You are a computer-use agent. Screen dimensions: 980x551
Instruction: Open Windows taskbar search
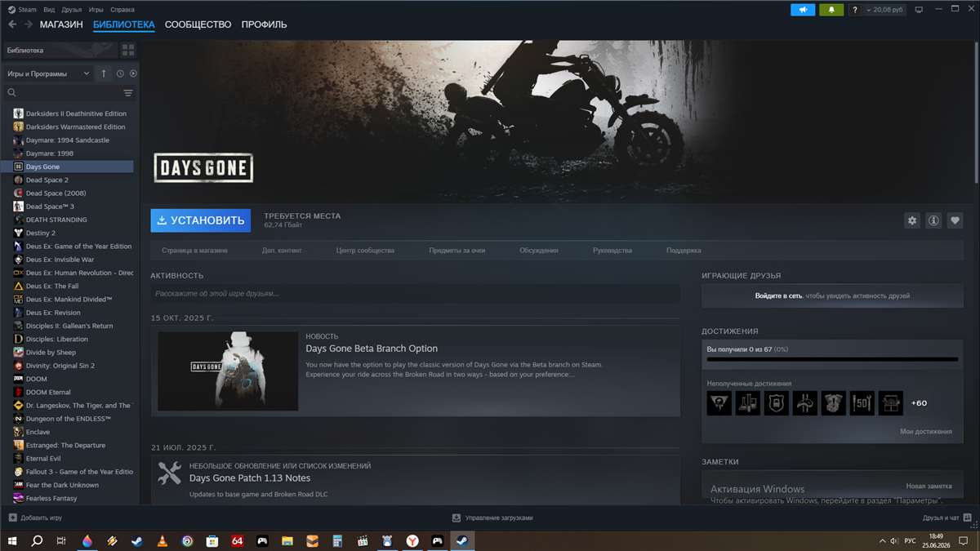click(x=37, y=540)
